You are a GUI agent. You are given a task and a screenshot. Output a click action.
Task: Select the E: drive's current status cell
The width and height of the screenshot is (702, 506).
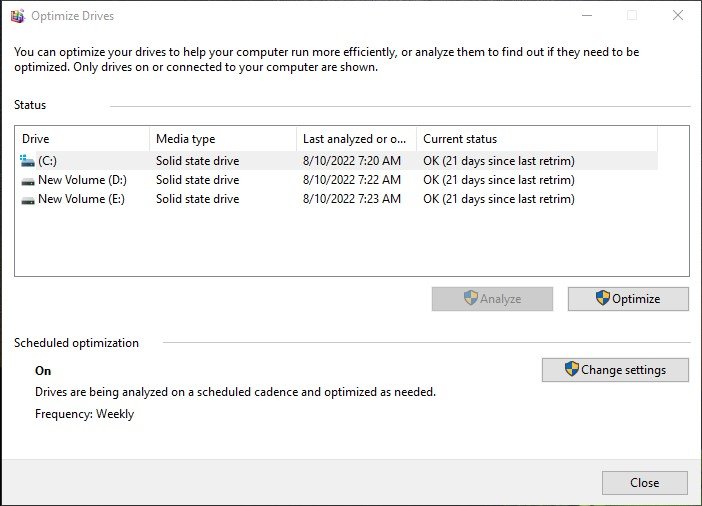tap(499, 199)
